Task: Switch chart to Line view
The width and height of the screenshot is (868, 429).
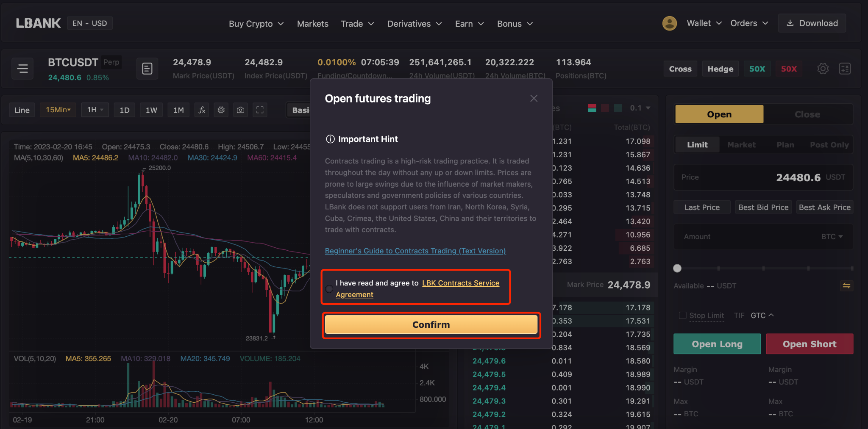Action: tap(22, 110)
